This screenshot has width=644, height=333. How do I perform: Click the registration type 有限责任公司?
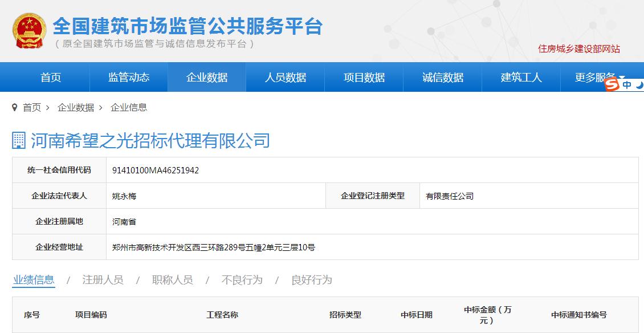(x=450, y=196)
